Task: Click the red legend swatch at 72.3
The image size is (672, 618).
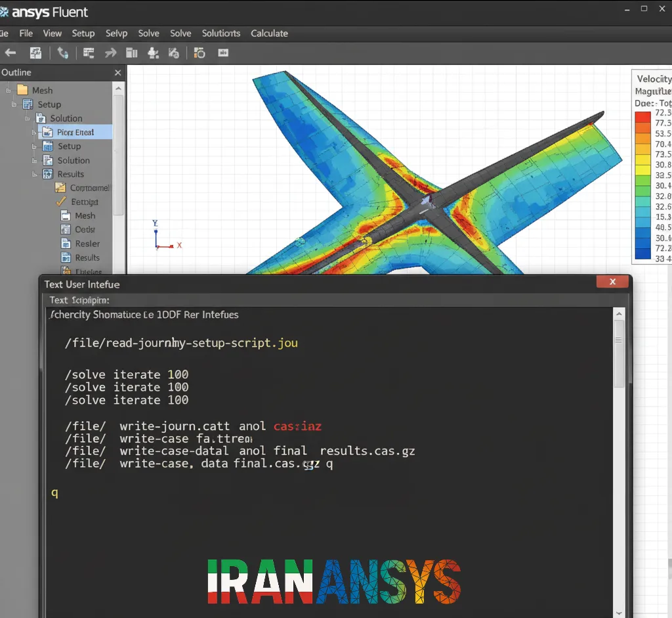Action: [x=643, y=117]
